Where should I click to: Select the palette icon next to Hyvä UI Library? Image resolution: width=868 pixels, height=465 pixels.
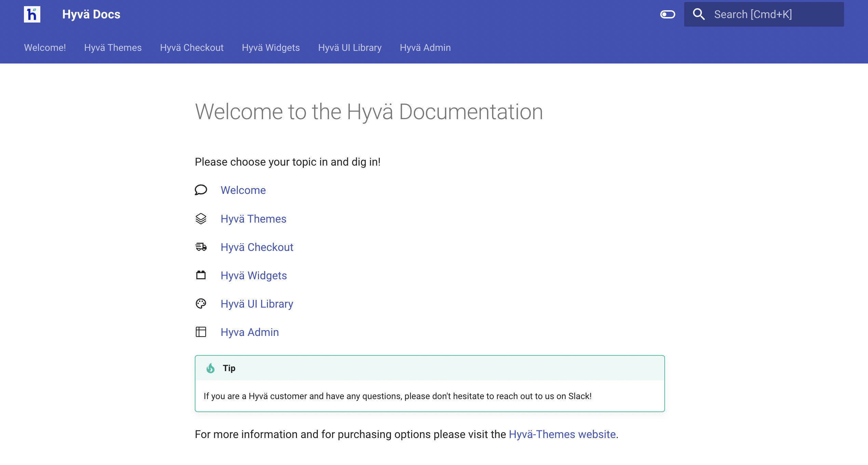click(x=201, y=304)
